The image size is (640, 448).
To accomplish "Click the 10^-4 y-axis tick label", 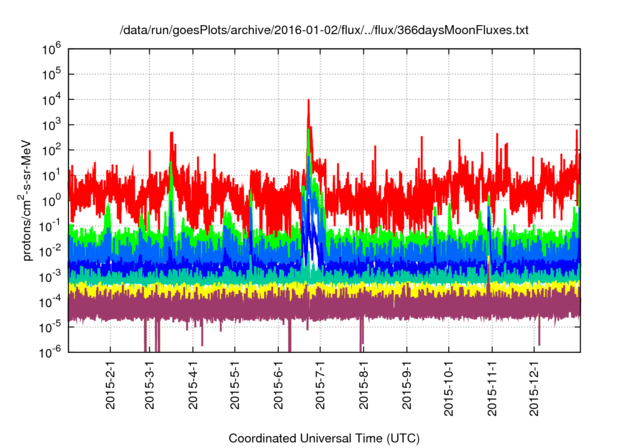I will [50, 302].
